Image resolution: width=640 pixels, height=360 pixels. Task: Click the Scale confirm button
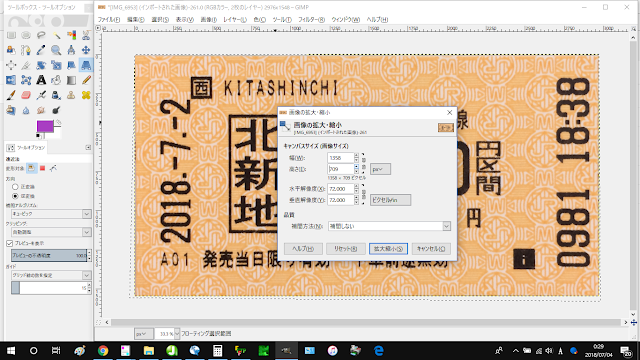point(388,249)
